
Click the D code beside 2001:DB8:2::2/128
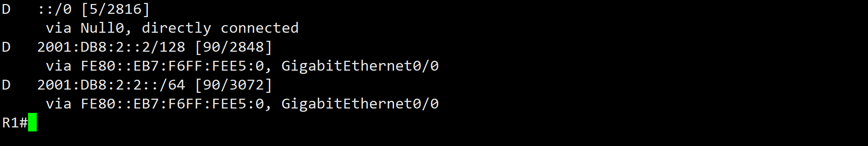click(6, 47)
